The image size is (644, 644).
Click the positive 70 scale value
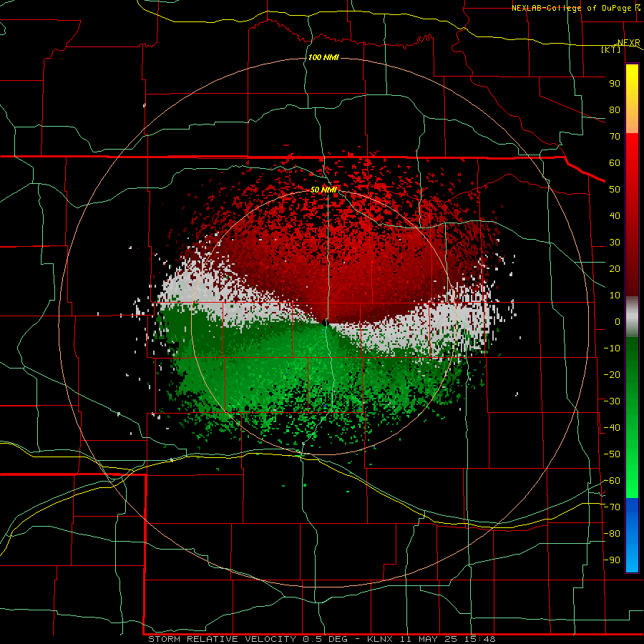[615, 137]
